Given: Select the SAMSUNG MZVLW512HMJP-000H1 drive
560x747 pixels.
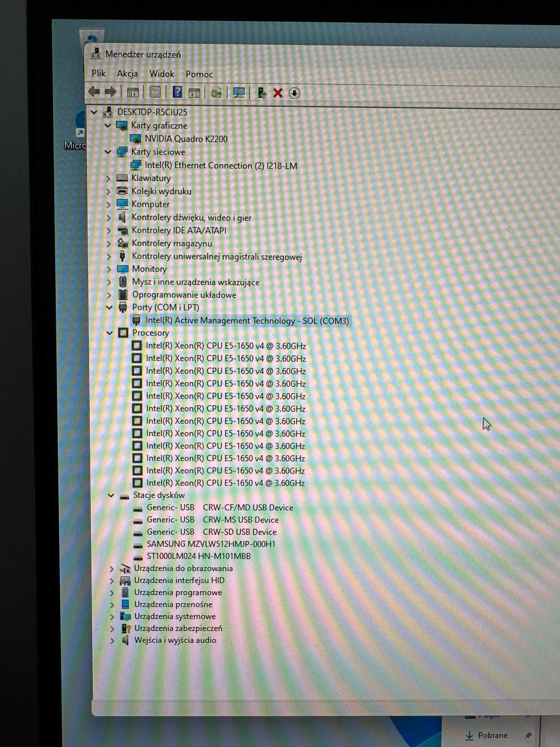Looking at the screenshot, I should tap(211, 544).
